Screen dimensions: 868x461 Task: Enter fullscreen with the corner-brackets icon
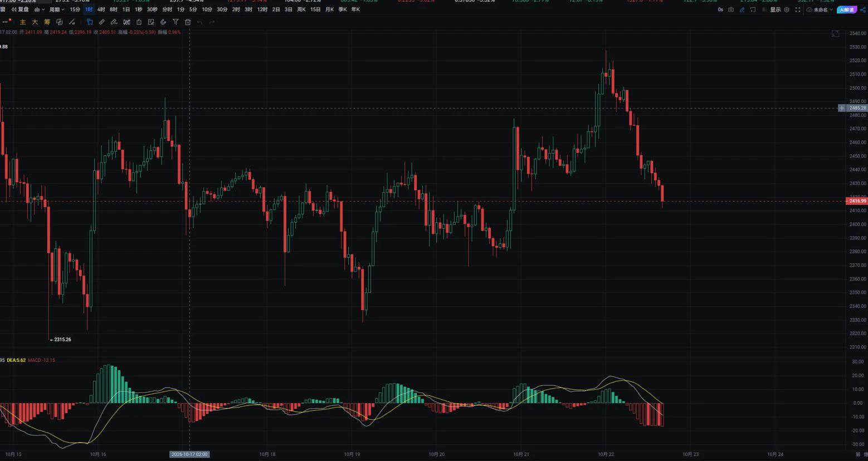798,9
